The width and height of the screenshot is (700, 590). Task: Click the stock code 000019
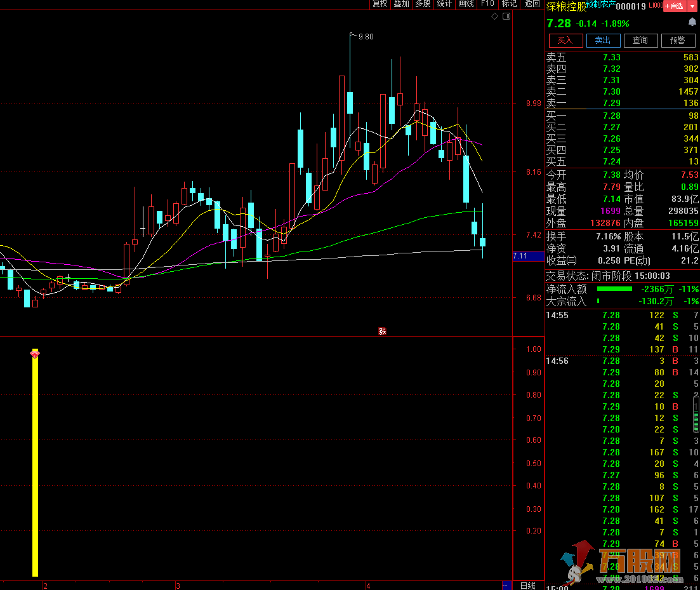tap(631, 6)
